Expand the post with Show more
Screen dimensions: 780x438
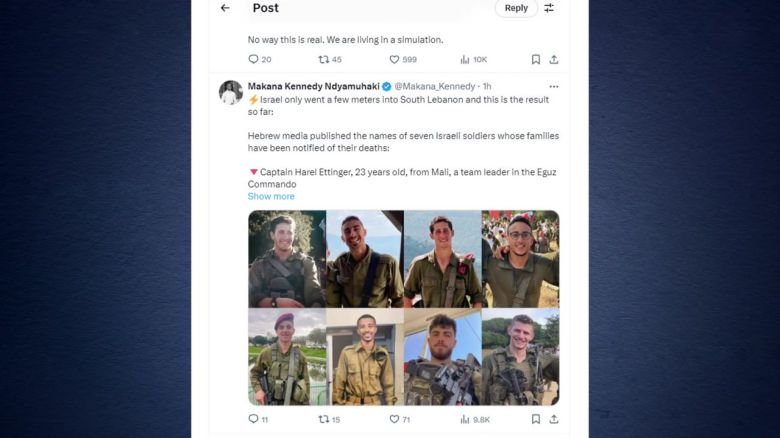tap(271, 197)
